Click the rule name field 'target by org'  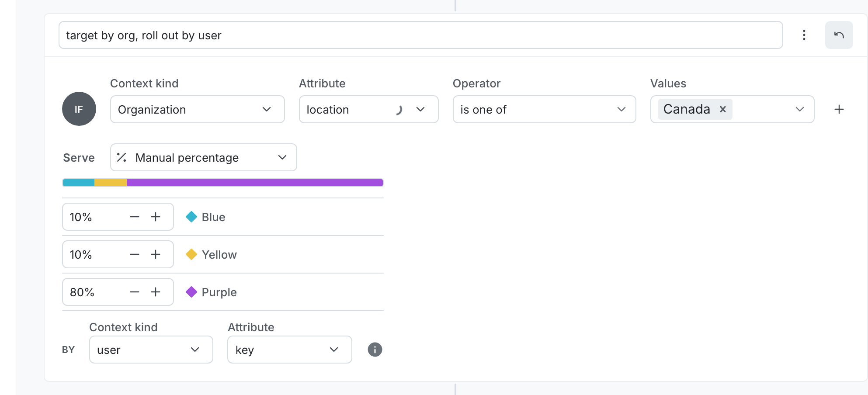tap(420, 35)
